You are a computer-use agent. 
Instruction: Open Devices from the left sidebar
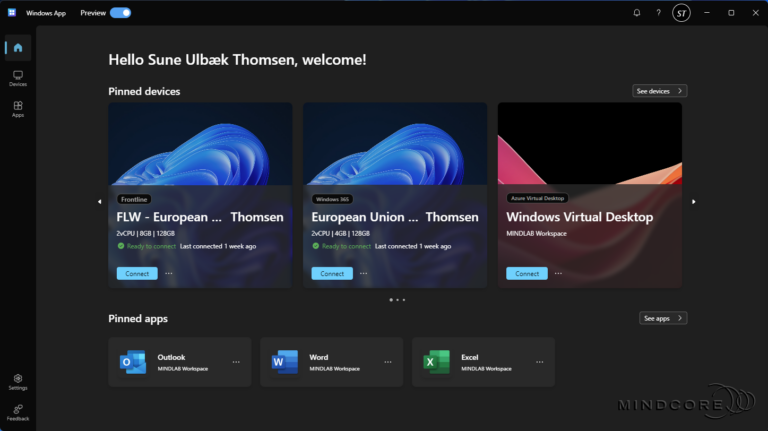pyautogui.click(x=18, y=78)
